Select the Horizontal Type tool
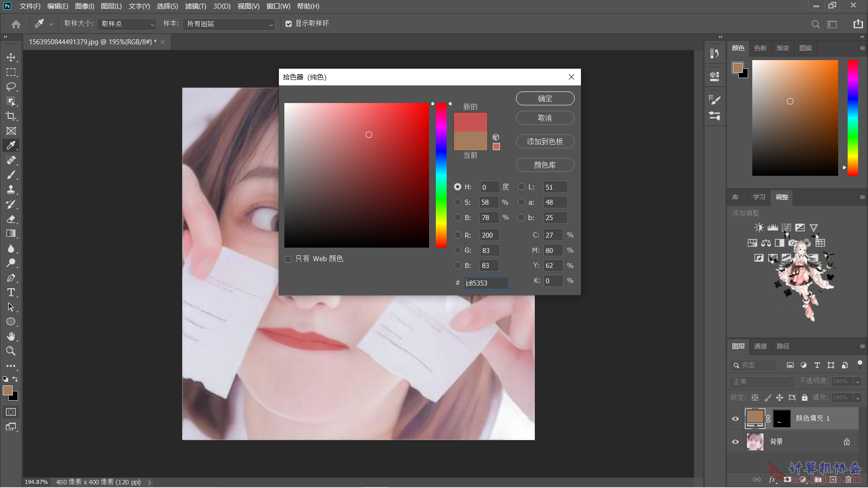This screenshot has width=868, height=488. click(x=11, y=292)
